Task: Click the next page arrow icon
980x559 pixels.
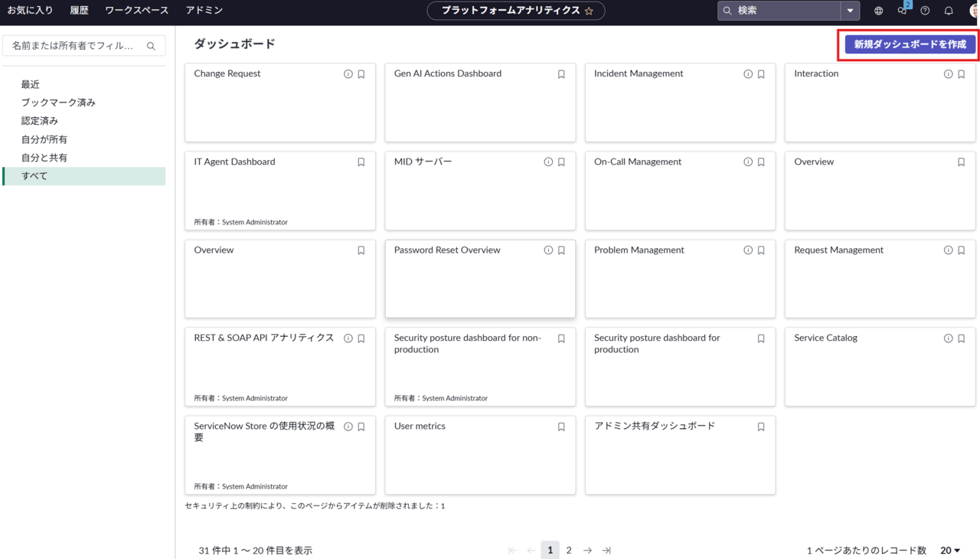Action: click(x=587, y=551)
